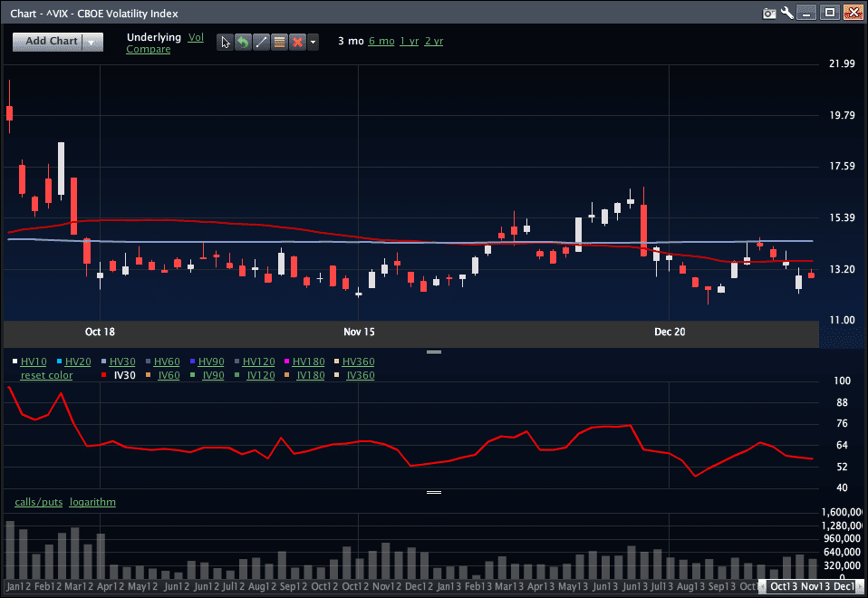Enable the HV30 volatility series

point(122,362)
